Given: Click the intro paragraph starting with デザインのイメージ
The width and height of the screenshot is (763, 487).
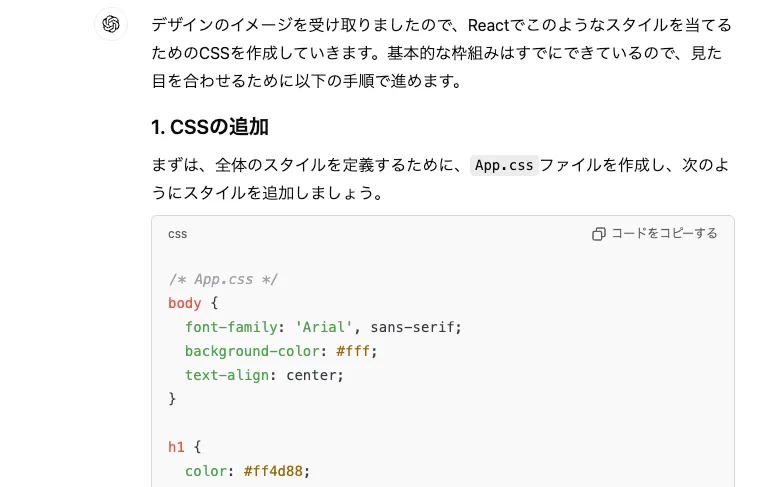Looking at the screenshot, I should [441, 52].
